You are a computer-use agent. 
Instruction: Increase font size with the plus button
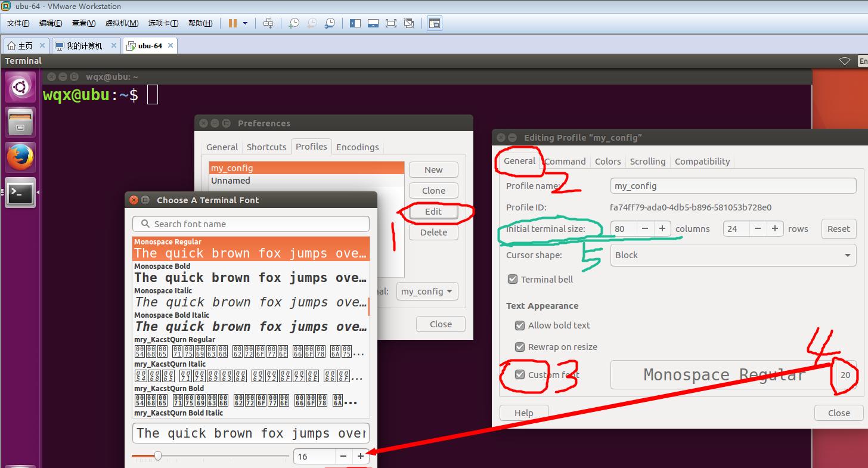pos(361,457)
